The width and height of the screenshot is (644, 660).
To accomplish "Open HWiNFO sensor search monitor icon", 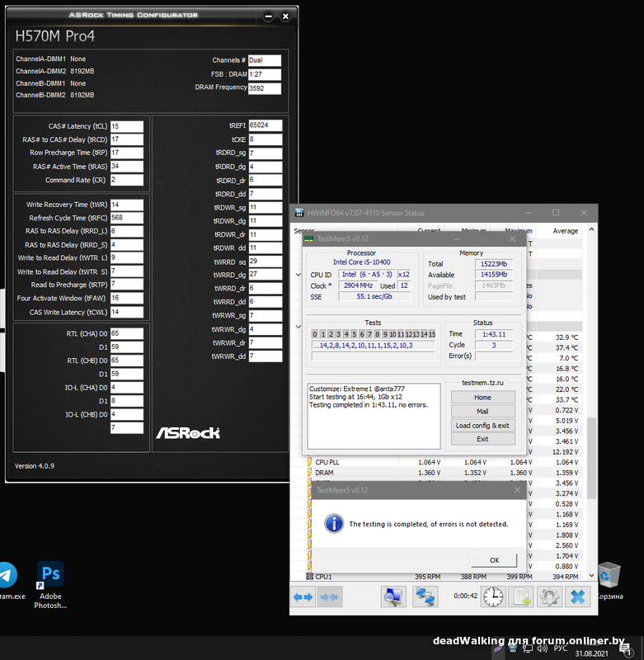I will [x=393, y=596].
